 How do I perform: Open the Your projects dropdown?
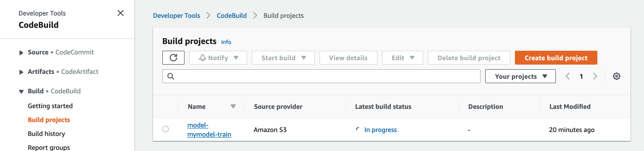click(520, 76)
